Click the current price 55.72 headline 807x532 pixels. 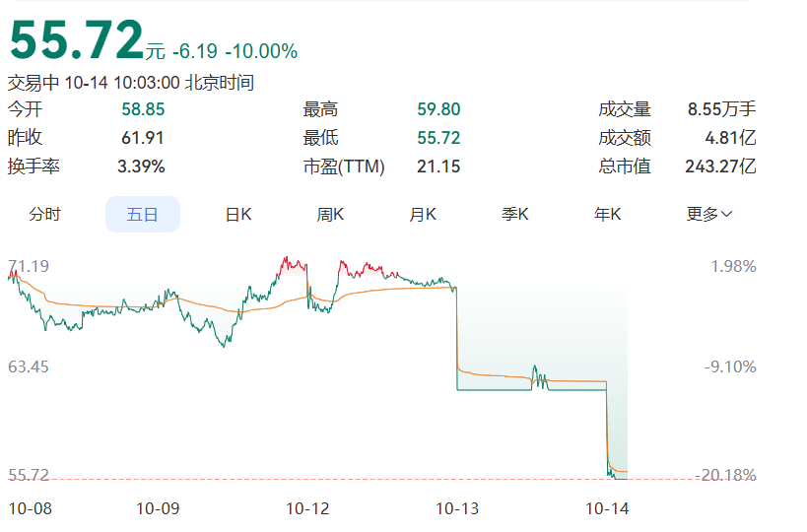(x=77, y=39)
